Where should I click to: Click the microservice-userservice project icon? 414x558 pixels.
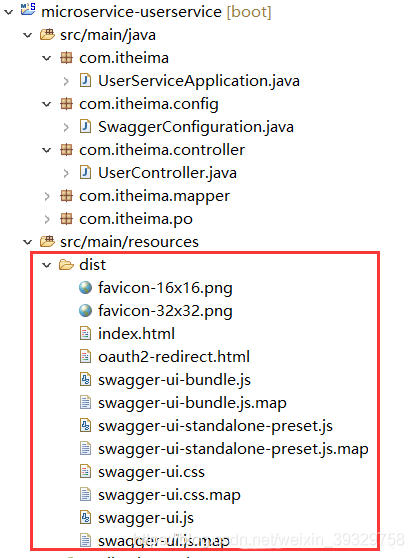pos(28,10)
